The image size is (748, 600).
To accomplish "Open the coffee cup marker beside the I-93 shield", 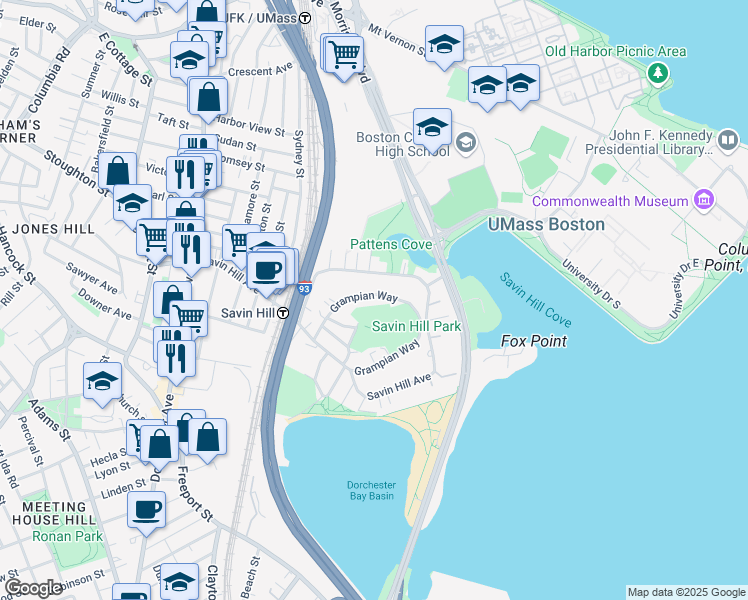I will (266, 271).
